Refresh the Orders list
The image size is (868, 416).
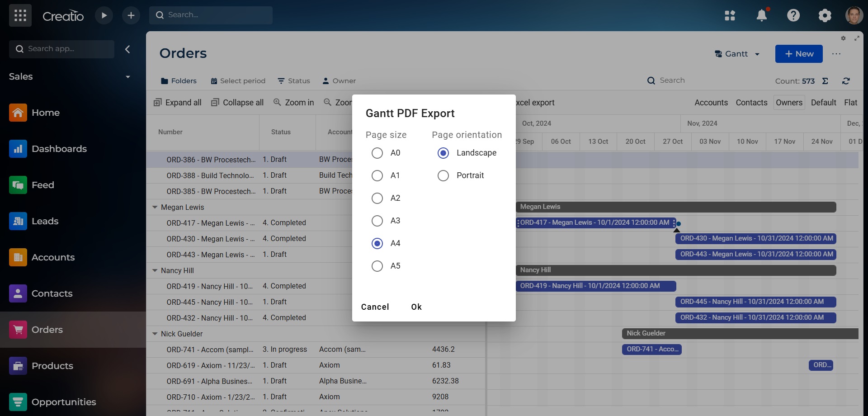[846, 81]
